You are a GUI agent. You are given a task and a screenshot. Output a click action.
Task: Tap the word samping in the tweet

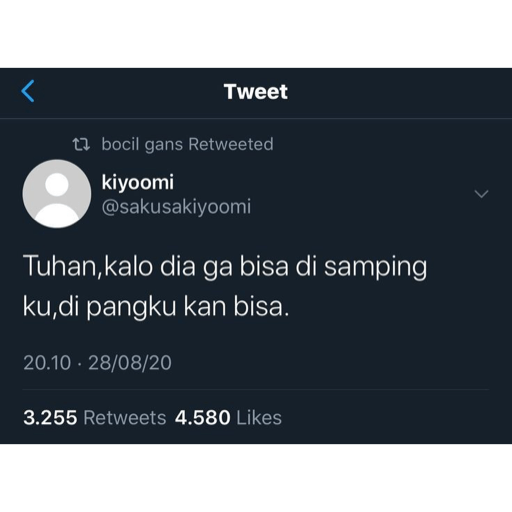click(375, 269)
